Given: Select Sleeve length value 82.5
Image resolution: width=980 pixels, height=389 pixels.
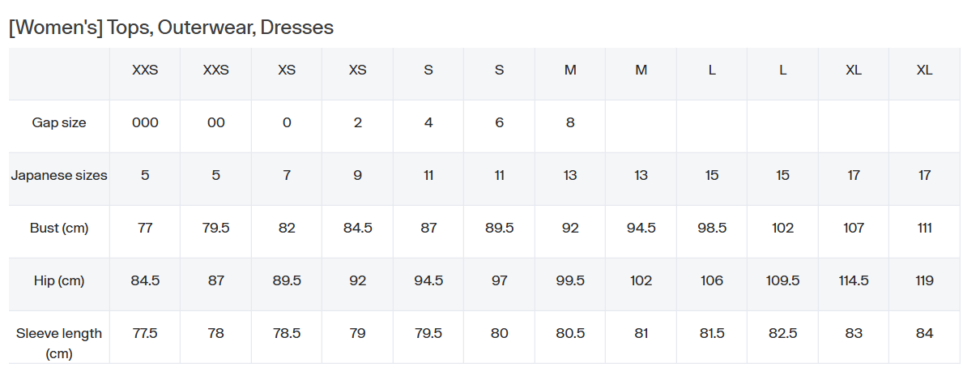Looking at the screenshot, I should coord(782,333).
